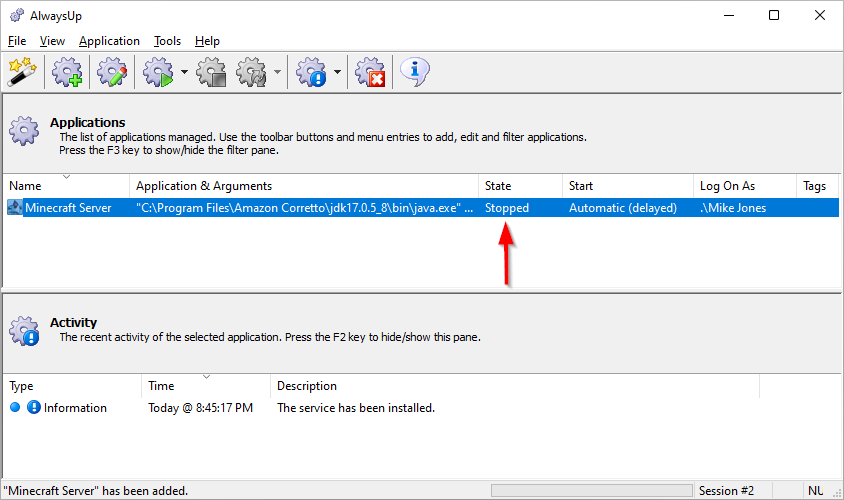Open the Help menu
The image size is (844, 500).
coord(207,41)
